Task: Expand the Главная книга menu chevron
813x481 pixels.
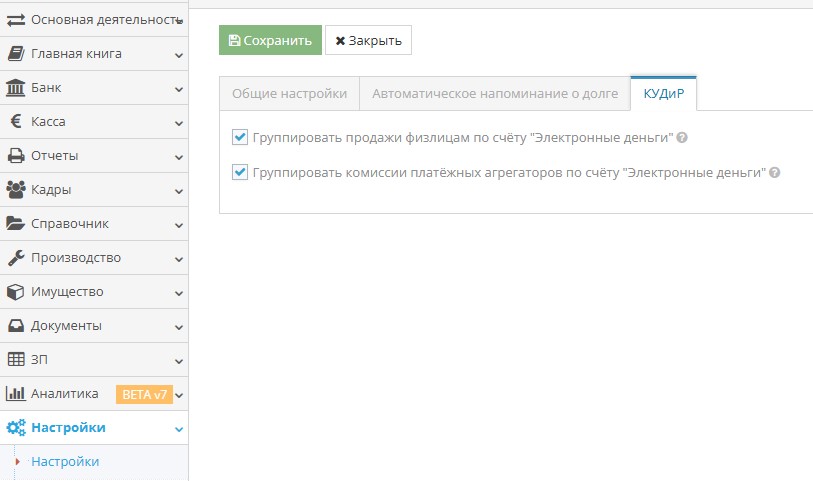Action: [x=179, y=54]
